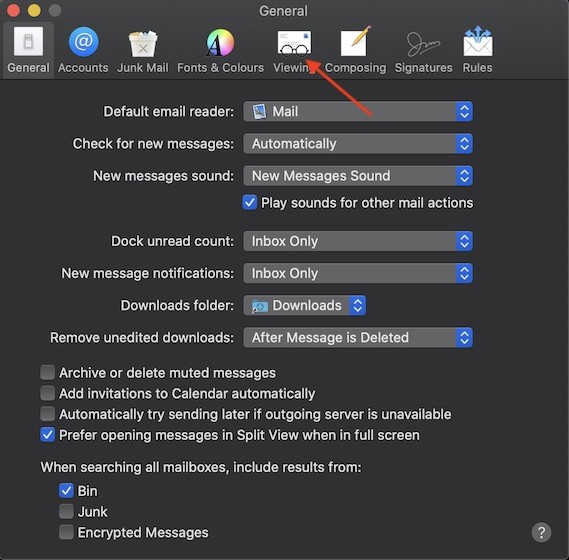Open the Signatures preferences pane
Screen dimensions: 569x560
[423, 50]
